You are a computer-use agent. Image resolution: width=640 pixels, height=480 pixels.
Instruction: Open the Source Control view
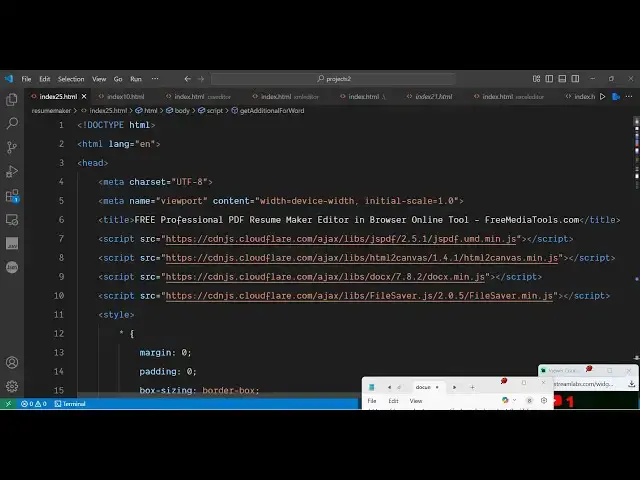point(12,147)
